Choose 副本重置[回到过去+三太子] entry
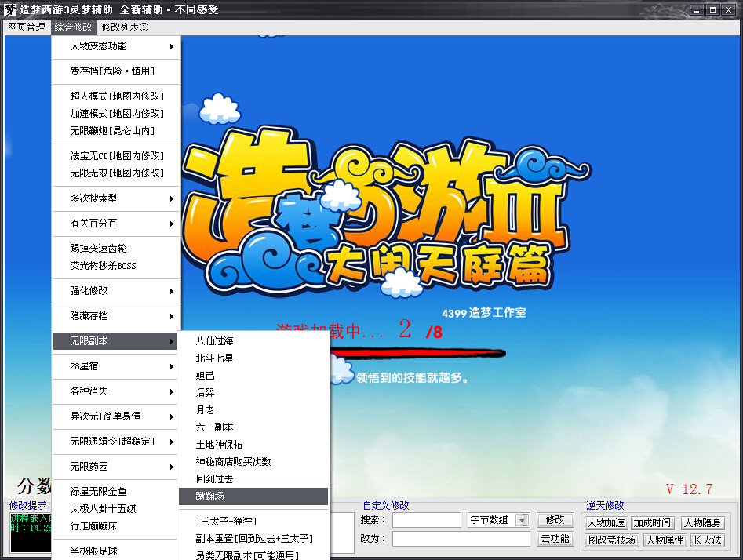The width and height of the screenshot is (743, 560). 253,539
